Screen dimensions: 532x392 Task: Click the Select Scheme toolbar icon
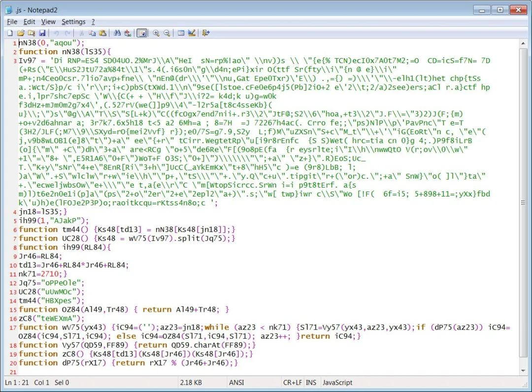click(181, 33)
